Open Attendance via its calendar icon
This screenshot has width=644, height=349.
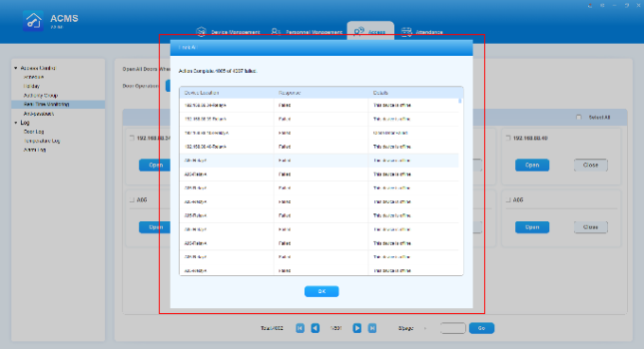pyautogui.click(x=406, y=31)
